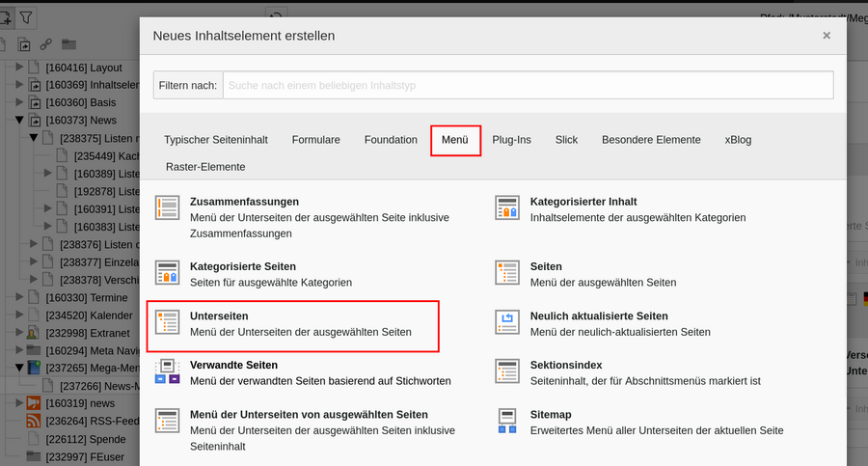The height and width of the screenshot is (466, 868).
Task: Choose the Neulich aktualisierte Seiten icon
Action: click(507, 322)
